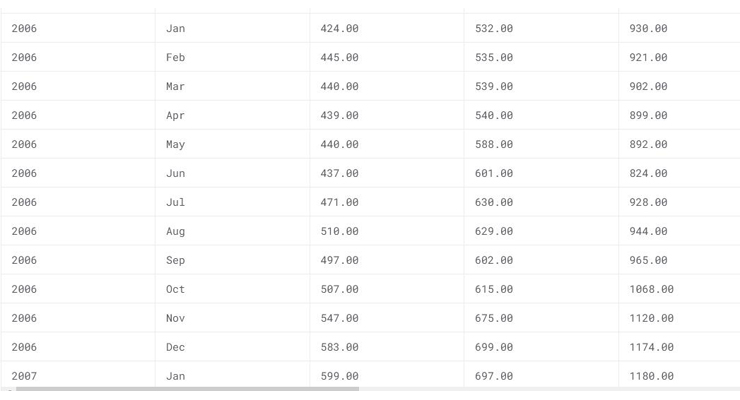This screenshot has height=400, width=740.
Task: Select the cell showing 965.00
Action: pos(680,260)
